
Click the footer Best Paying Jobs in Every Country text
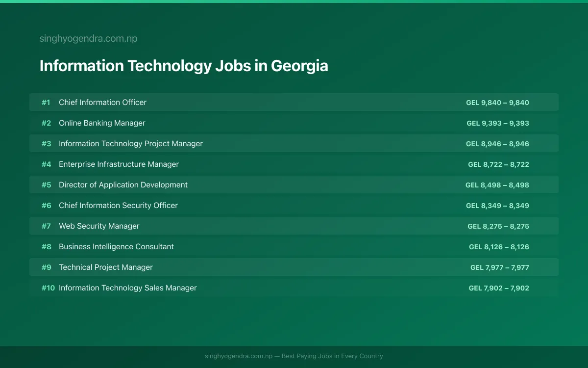[332, 356]
